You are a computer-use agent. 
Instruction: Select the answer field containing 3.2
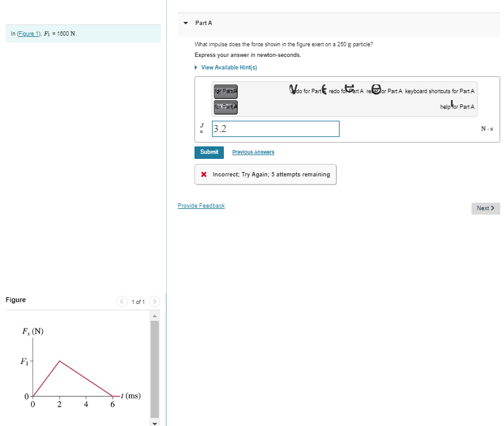[275, 129]
